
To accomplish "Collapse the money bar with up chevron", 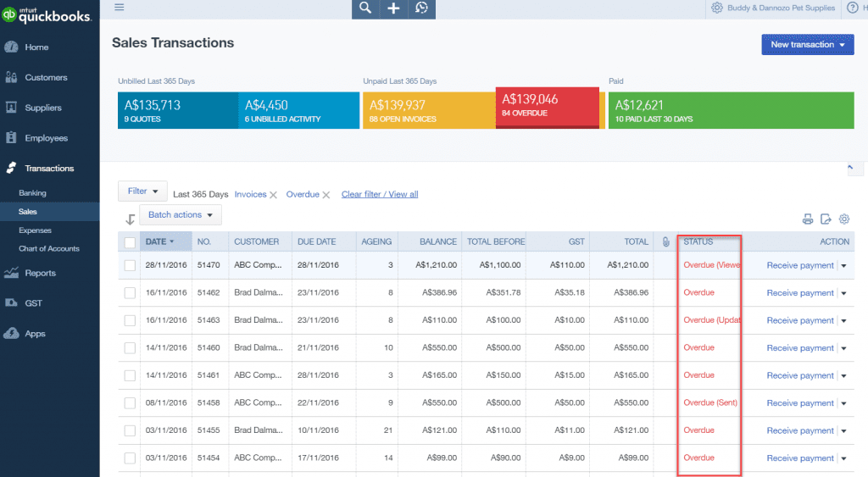I will click(x=850, y=167).
